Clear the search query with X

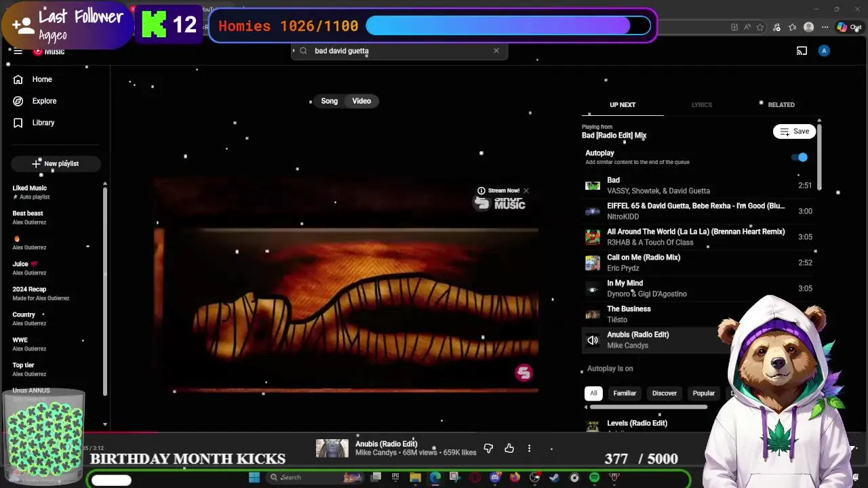496,51
